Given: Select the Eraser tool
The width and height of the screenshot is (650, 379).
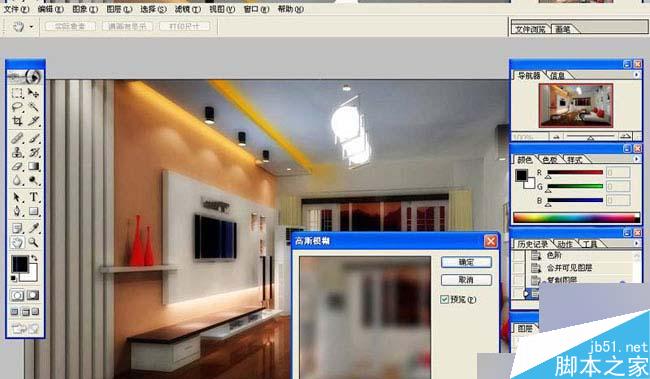Looking at the screenshot, I should (17, 167).
